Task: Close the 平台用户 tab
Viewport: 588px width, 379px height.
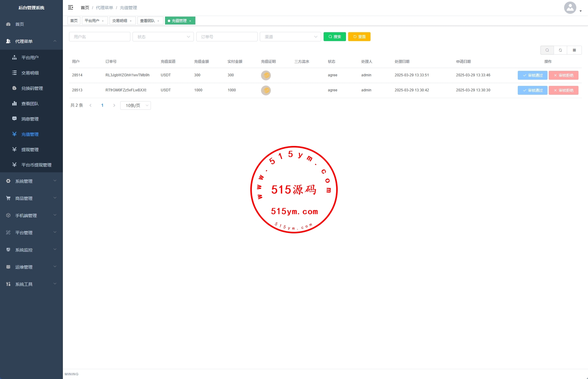Action: (x=103, y=21)
